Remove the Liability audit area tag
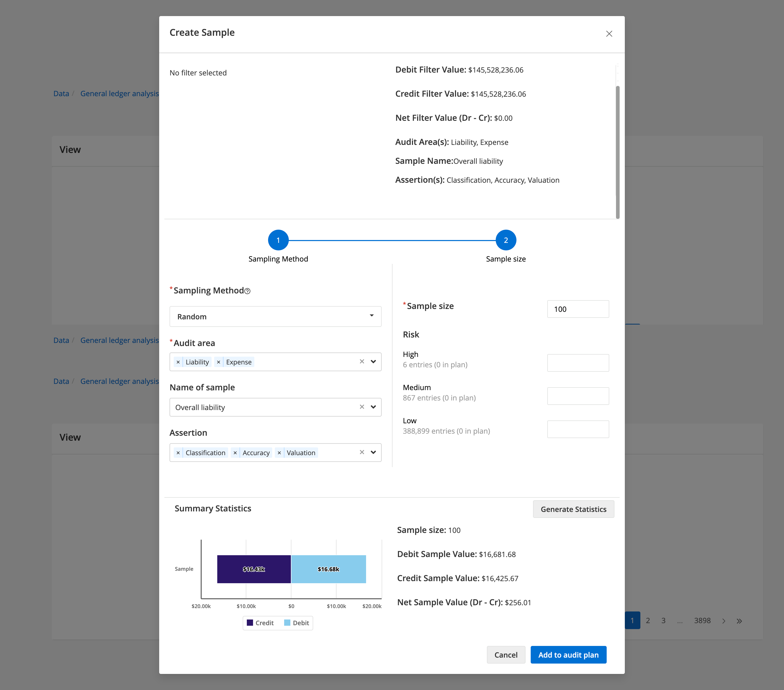 click(x=178, y=362)
